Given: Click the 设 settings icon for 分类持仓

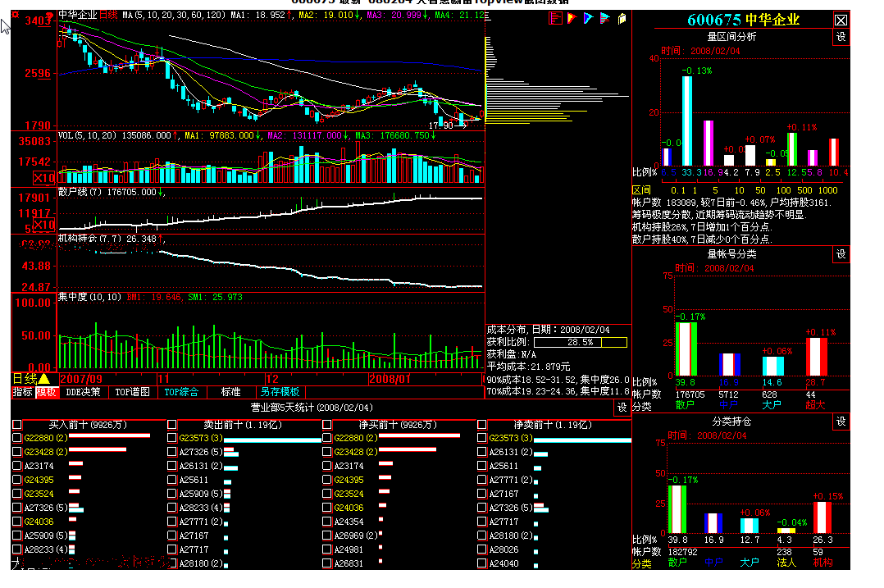Looking at the screenshot, I should [841, 422].
